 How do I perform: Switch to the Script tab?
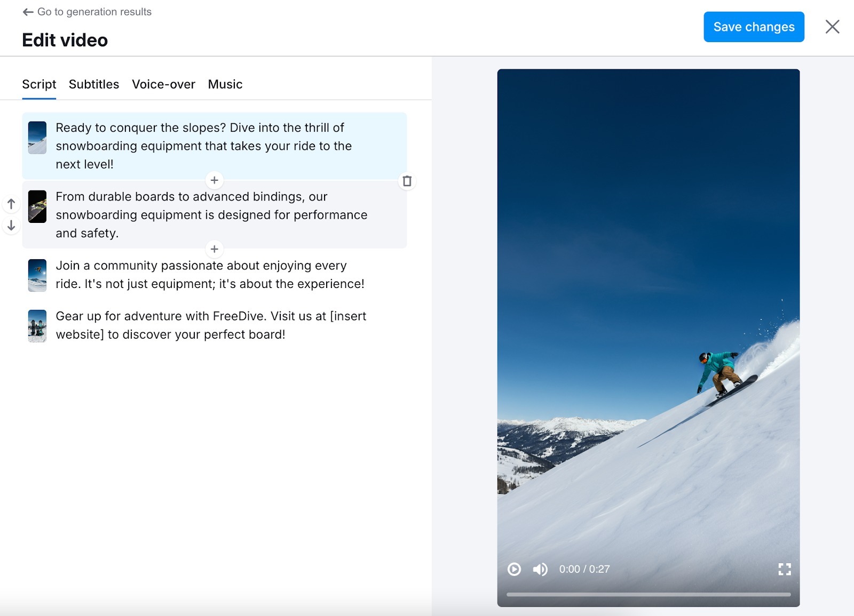[x=39, y=84]
